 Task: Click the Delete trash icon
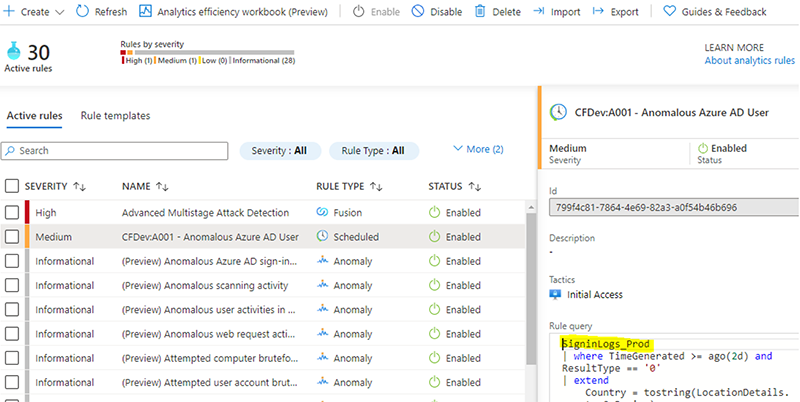480,11
